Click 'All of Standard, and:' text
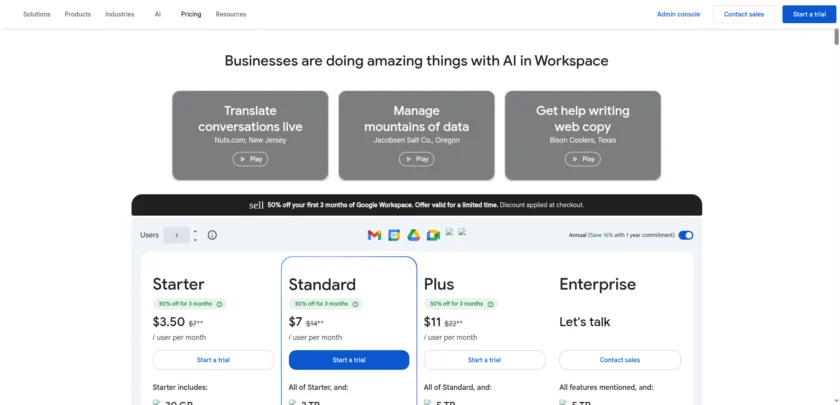This screenshot has height=405, width=840. pos(458,387)
